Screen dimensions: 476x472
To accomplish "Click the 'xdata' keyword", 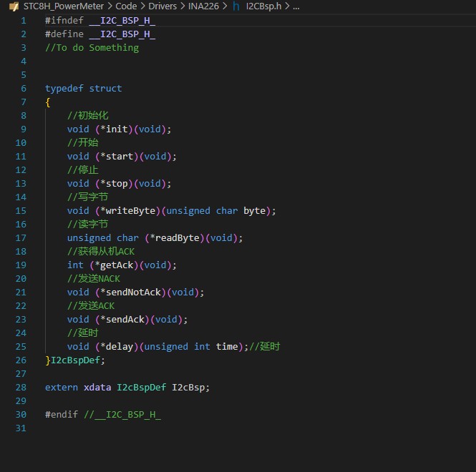I will [97, 388].
